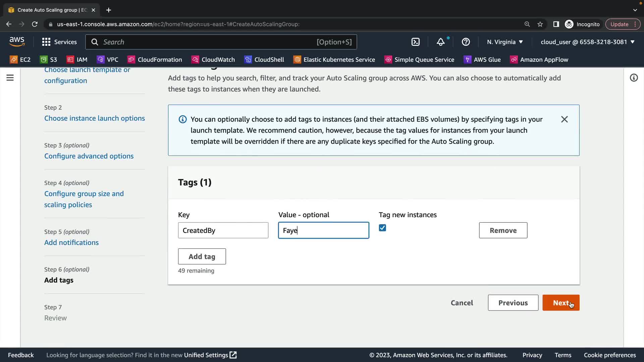
Task: Uncheck the Tag new instances checkbox
Action: [x=382, y=228]
